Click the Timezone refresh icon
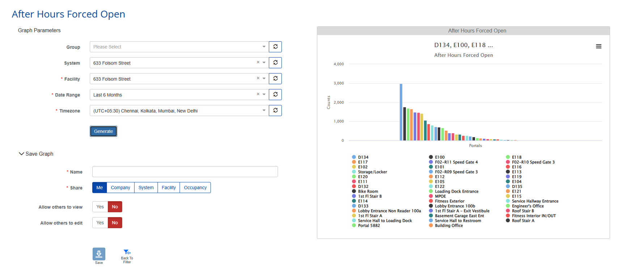 (x=275, y=110)
